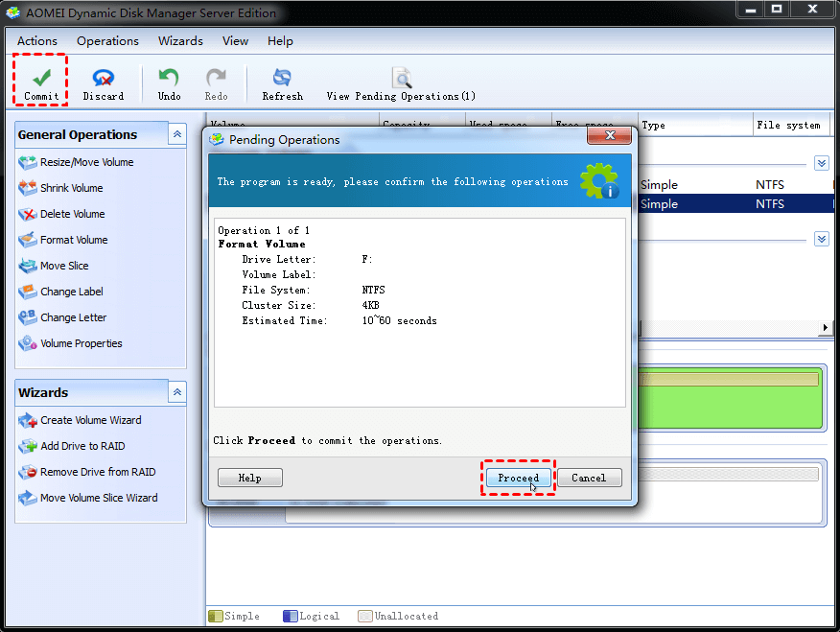Screen dimensions: 840x632
Task: Click the Redo arrow icon
Action: tap(216, 78)
